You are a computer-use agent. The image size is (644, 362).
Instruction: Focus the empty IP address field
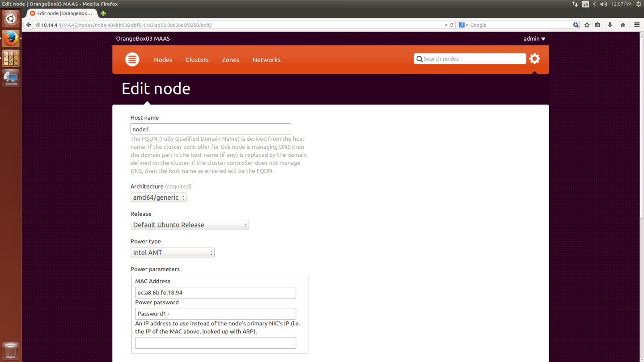point(216,343)
